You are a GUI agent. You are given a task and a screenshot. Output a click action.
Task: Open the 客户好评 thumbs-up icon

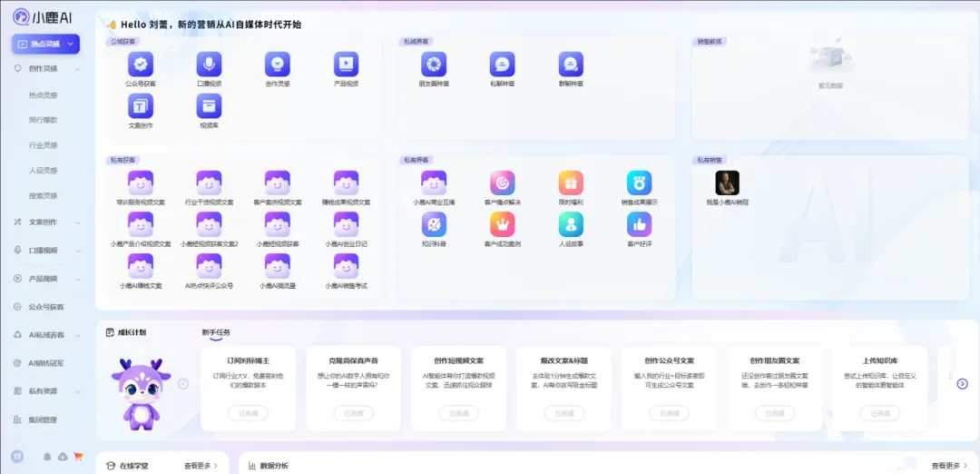tap(640, 224)
